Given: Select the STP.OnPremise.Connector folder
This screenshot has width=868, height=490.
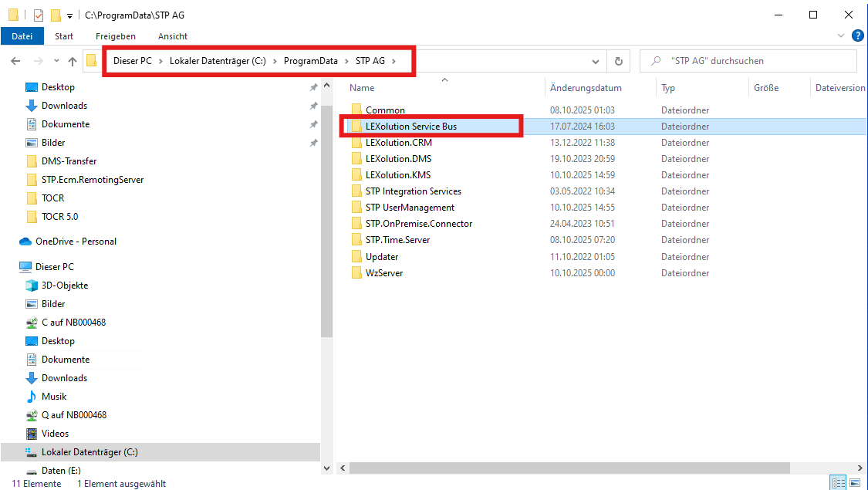Looking at the screenshot, I should point(418,223).
